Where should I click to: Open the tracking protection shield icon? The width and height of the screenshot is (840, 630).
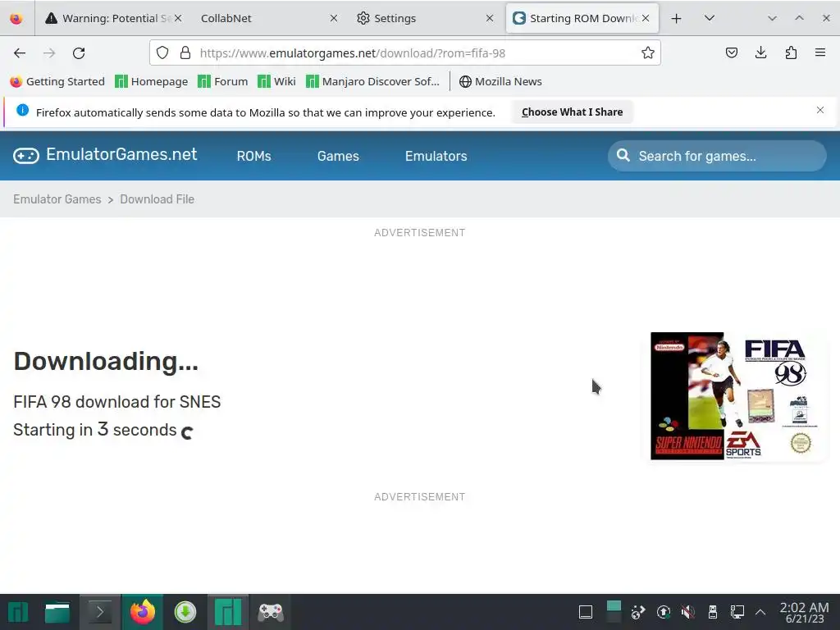[x=162, y=52]
